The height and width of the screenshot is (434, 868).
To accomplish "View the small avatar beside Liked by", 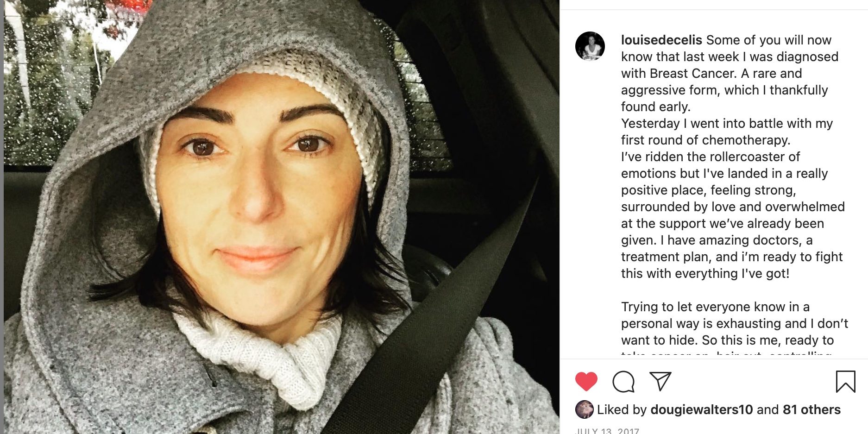I will click(584, 409).
